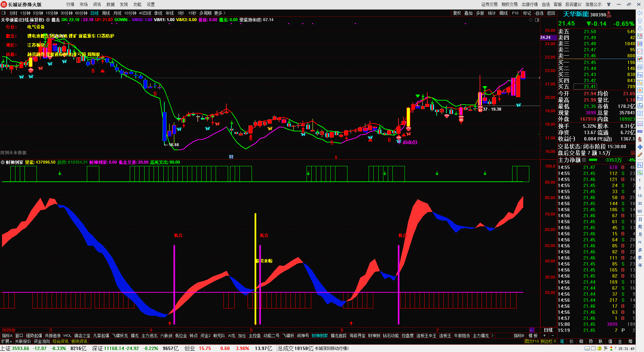This screenshot has height=352, width=644.
Task: Click the 图文F10 button
Action: 532,341
